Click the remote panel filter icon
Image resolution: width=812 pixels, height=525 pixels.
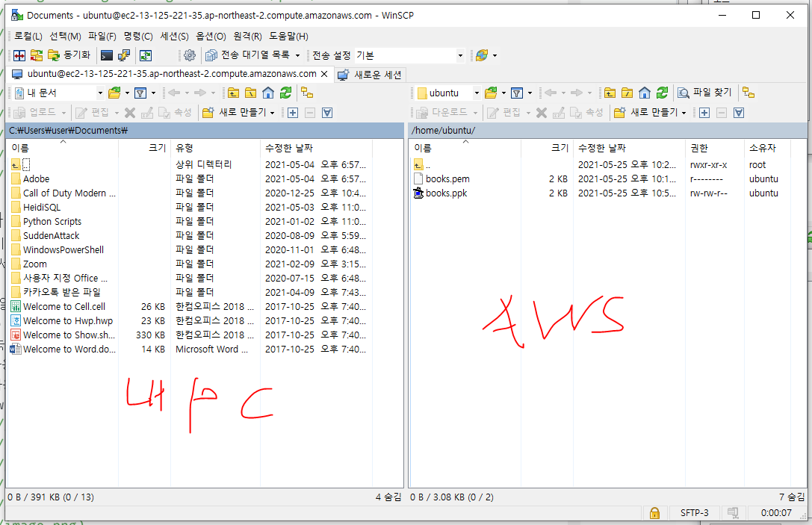[x=517, y=93]
